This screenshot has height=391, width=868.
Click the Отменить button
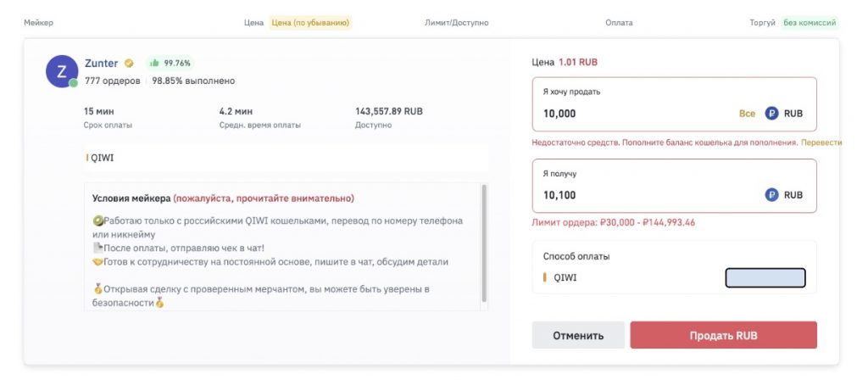(578, 335)
